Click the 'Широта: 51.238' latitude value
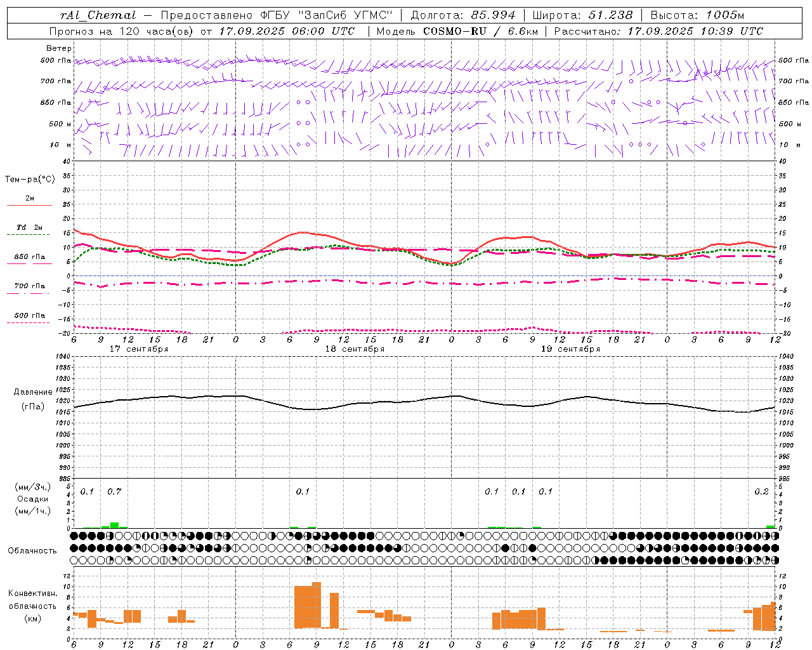 (583, 15)
